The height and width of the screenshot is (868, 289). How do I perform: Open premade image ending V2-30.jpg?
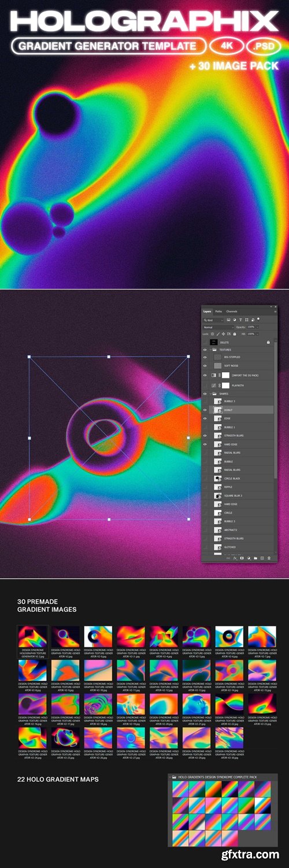click(229, 738)
